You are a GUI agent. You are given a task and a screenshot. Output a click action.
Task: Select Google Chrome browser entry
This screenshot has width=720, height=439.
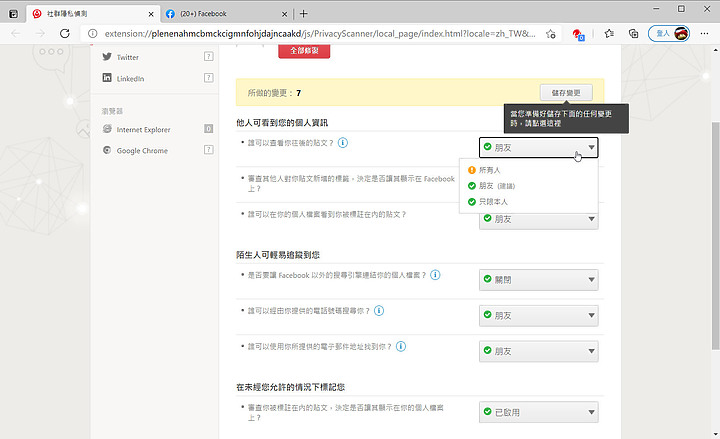142,150
